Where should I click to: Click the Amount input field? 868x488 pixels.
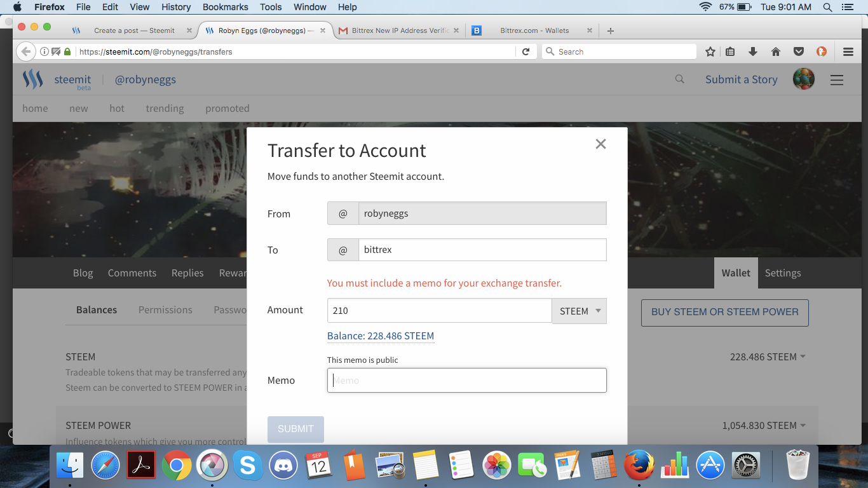(x=439, y=311)
